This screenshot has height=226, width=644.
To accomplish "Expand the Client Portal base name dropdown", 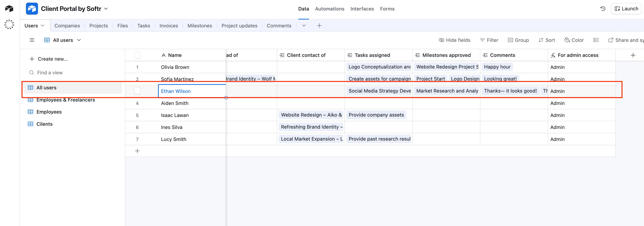I will click(x=106, y=9).
